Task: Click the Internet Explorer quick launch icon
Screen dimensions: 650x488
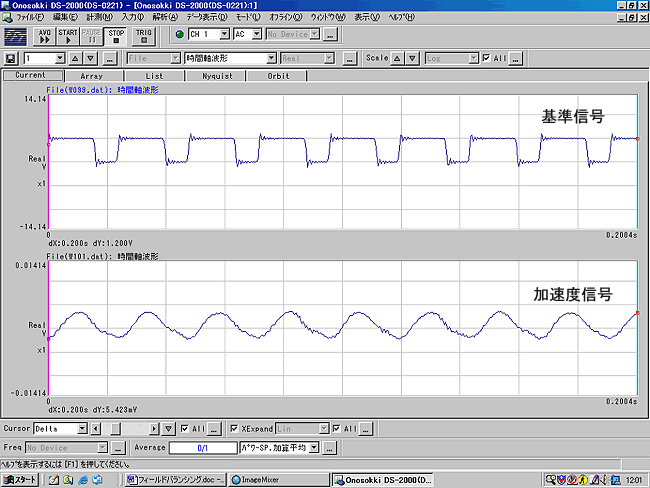Action: coord(83,480)
